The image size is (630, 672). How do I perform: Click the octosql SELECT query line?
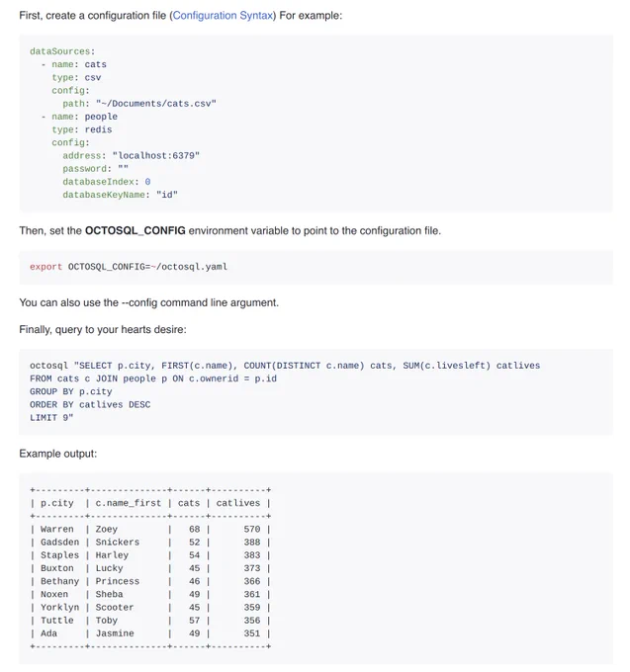(x=285, y=366)
